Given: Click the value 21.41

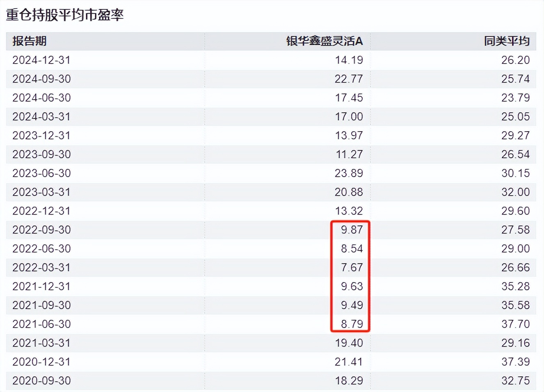Looking at the screenshot, I should coord(349,362).
